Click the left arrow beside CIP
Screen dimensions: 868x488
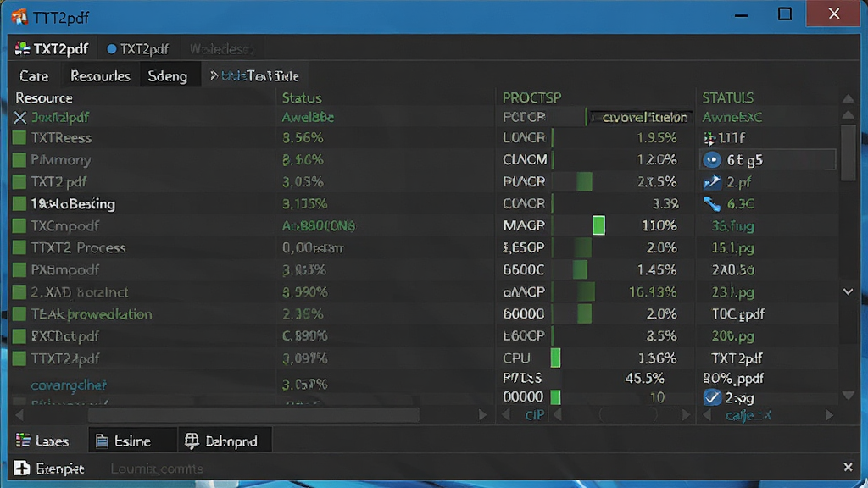(506, 415)
